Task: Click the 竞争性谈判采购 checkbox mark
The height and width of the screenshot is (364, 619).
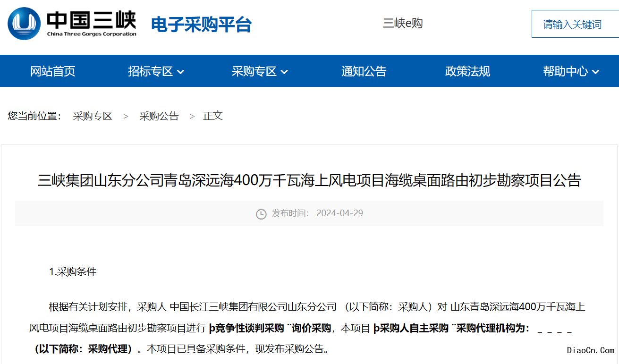Action: click(x=212, y=329)
